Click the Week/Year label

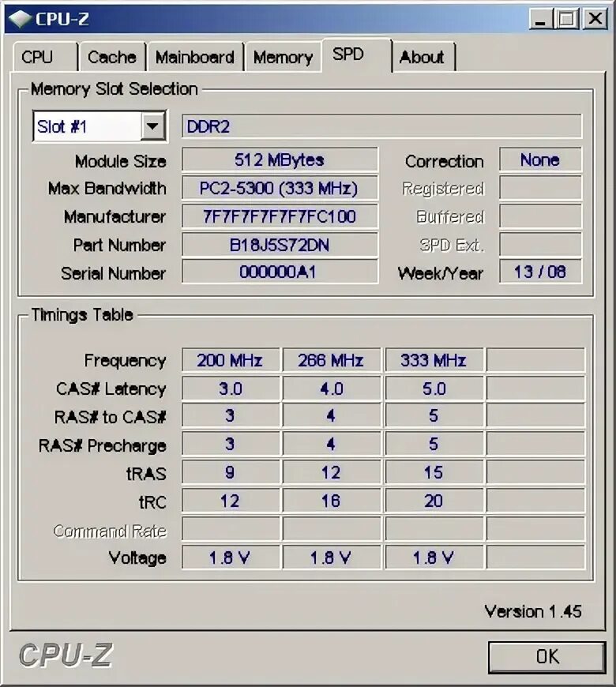(441, 273)
